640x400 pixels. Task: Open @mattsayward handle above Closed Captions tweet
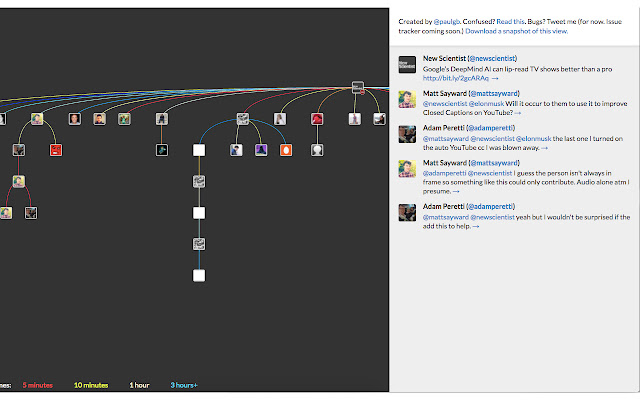(494, 93)
